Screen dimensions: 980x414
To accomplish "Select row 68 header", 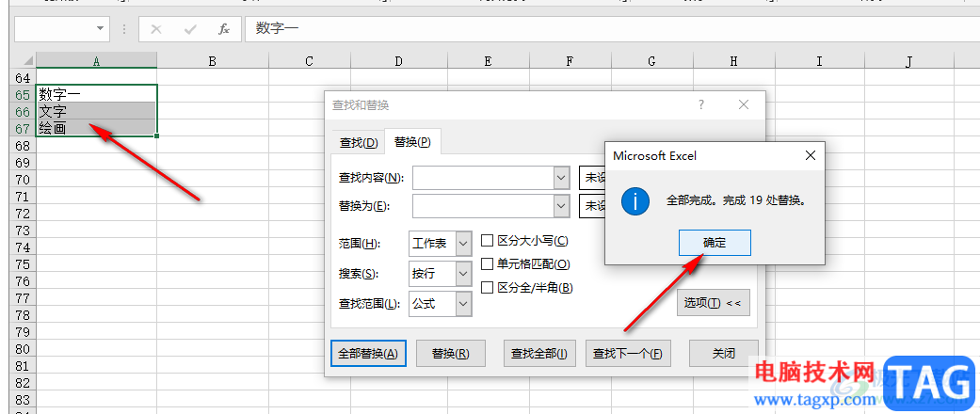I will 23,146.
